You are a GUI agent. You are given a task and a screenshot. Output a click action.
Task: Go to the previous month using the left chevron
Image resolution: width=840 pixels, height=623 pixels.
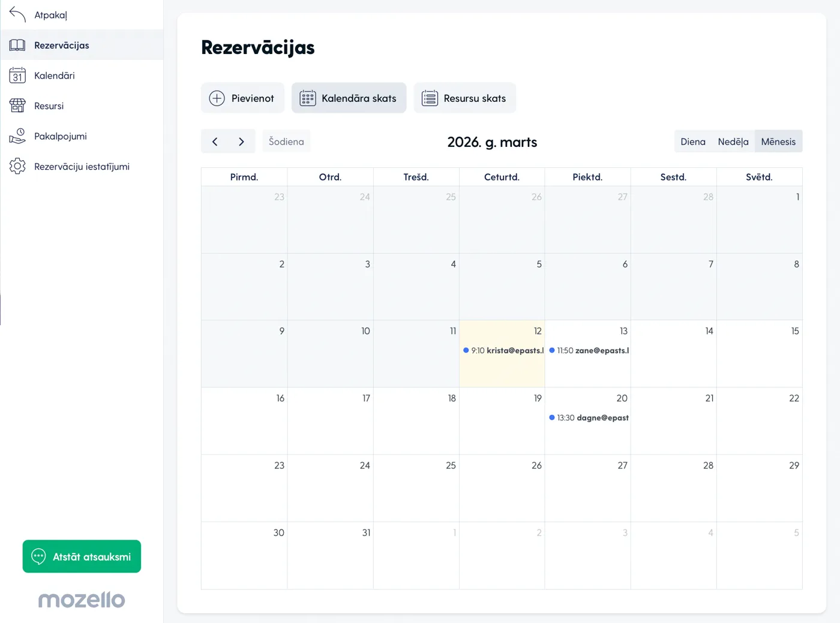pos(215,142)
